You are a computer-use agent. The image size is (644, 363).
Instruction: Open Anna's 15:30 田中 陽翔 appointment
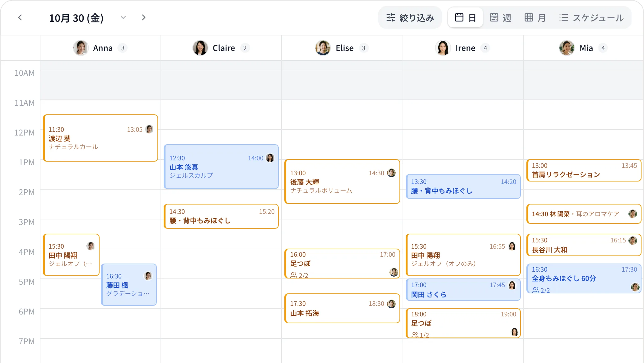click(x=71, y=255)
